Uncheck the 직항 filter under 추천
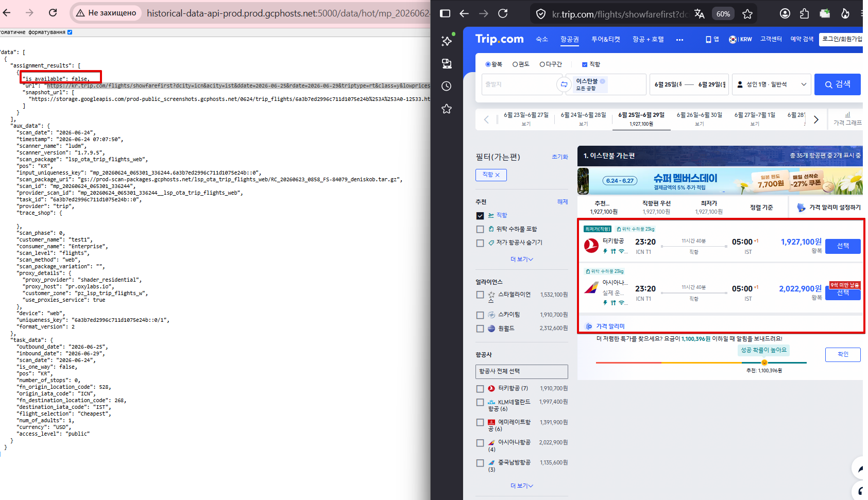Viewport: 868px width, 500px height. coord(480,216)
